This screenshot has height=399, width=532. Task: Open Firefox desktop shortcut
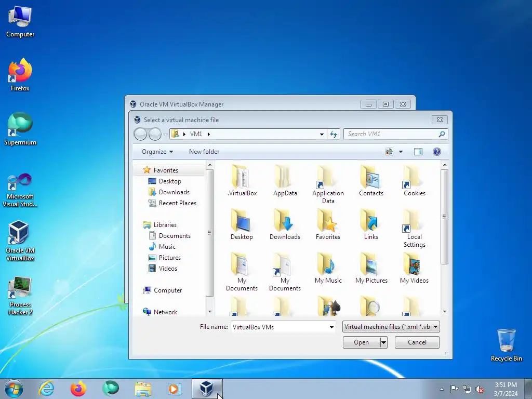click(x=20, y=75)
